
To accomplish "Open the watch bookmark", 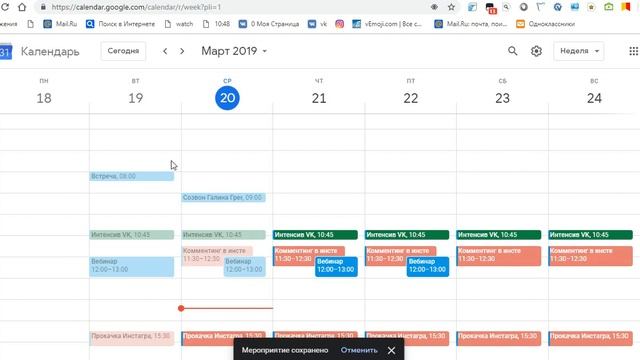I will click(x=179, y=24).
